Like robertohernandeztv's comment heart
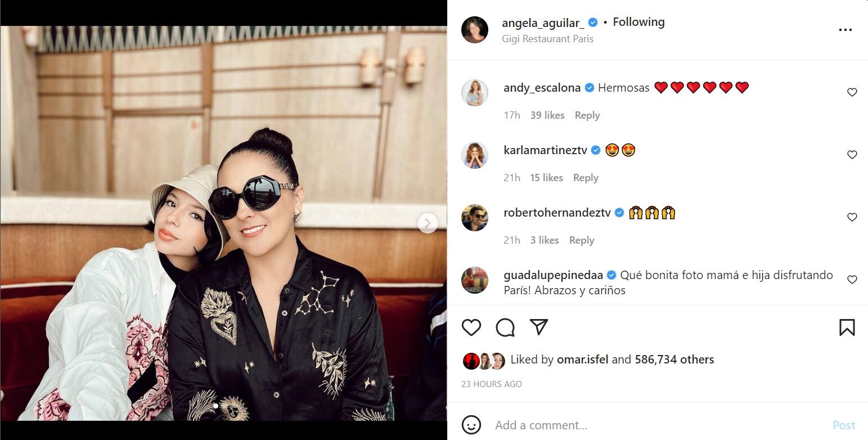The image size is (868, 440). (x=852, y=217)
